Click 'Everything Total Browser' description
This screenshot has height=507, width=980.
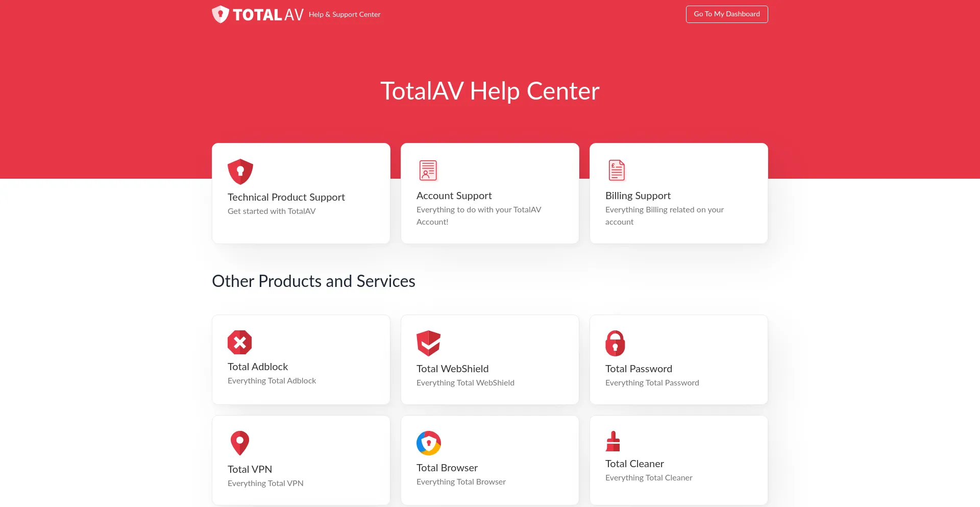pos(461,481)
